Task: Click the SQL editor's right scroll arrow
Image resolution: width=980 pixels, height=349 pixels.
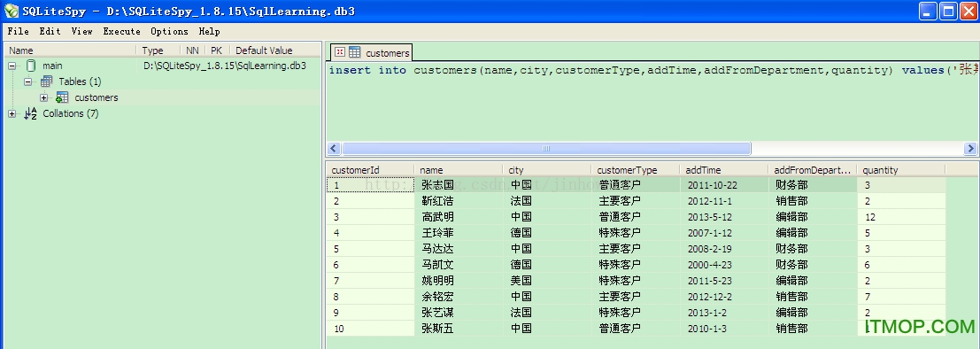Action: tap(970, 149)
